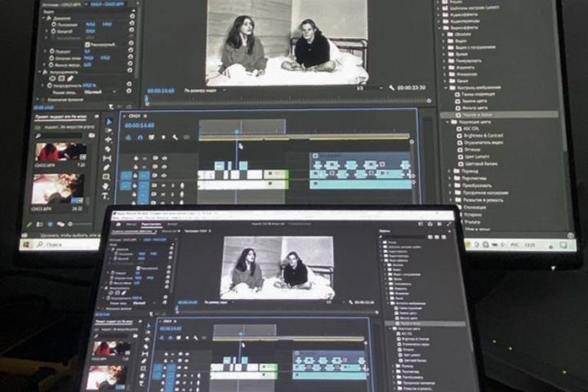
Task: Toggle the uniform scale checkbox on large monitor
Action: [x=87, y=44]
